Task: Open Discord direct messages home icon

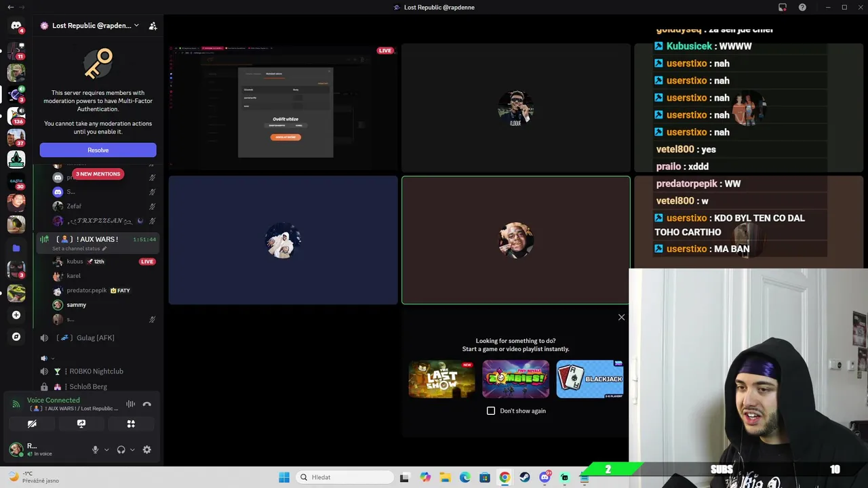Action: tap(16, 26)
